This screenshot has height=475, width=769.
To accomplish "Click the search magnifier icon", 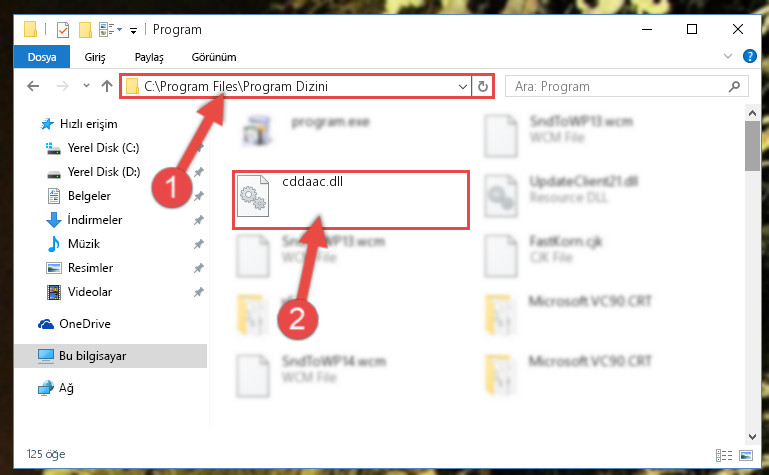I will (x=734, y=87).
